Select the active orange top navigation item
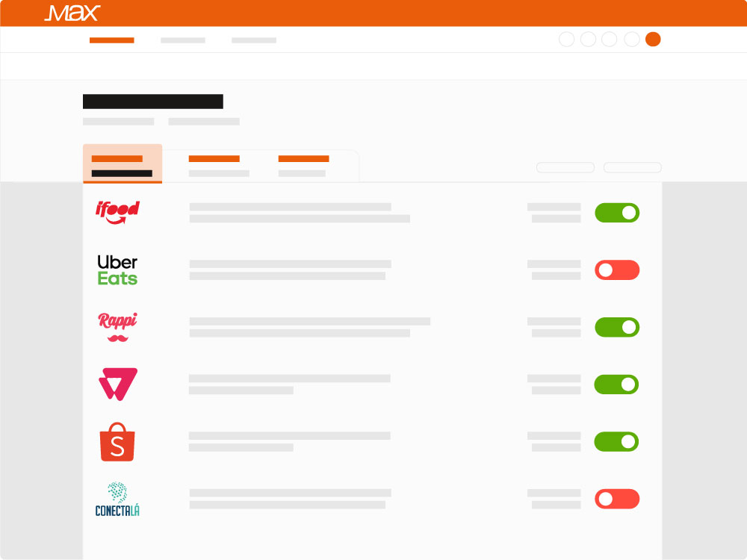 point(112,40)
